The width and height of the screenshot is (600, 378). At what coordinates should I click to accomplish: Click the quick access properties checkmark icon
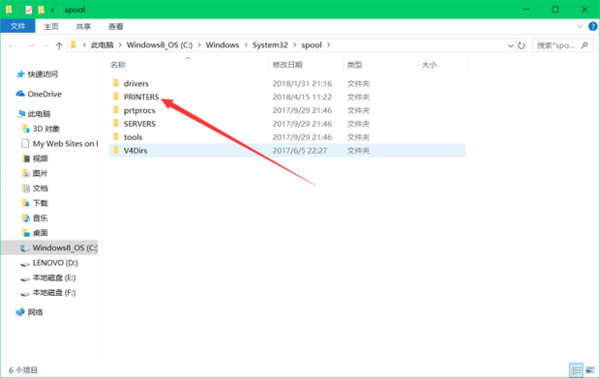pos(29,10)
